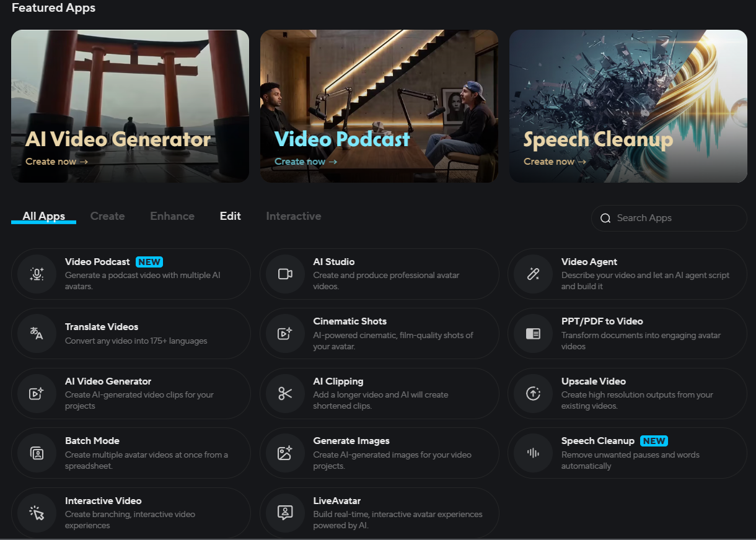
Task: Click the magnifier icon in Search Apps
Action: (606, 218)
